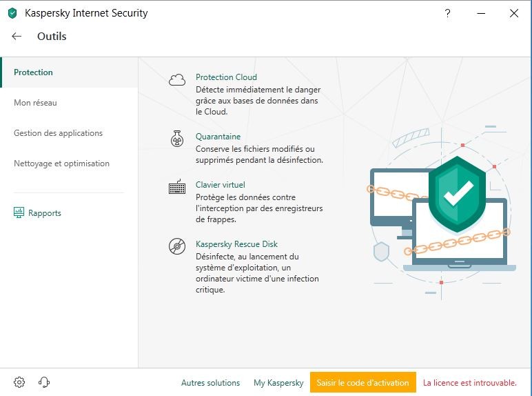Open support via the headset icon
Screen dimensions: 532x396
click(44, 382)
